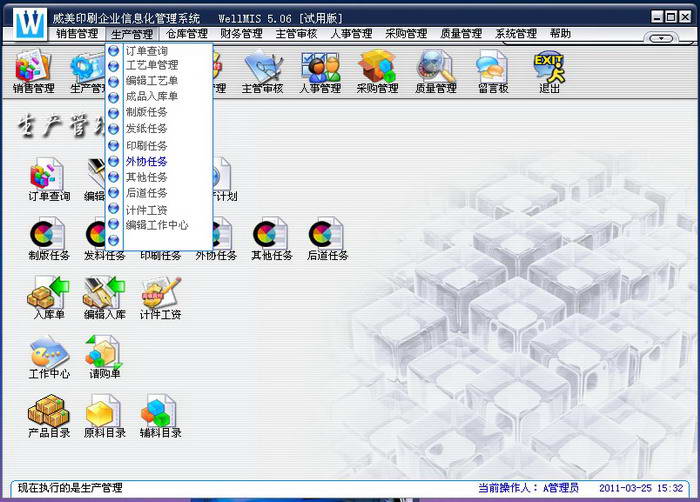Open the 采购管理 menu
This screenshot has width=700, height=502.
406,33
